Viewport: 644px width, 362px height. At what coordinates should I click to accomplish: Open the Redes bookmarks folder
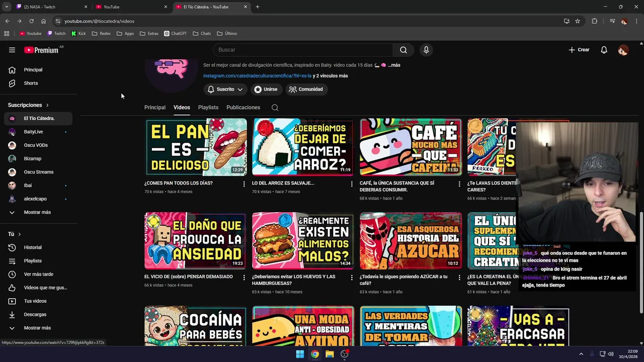click(101, 34)
